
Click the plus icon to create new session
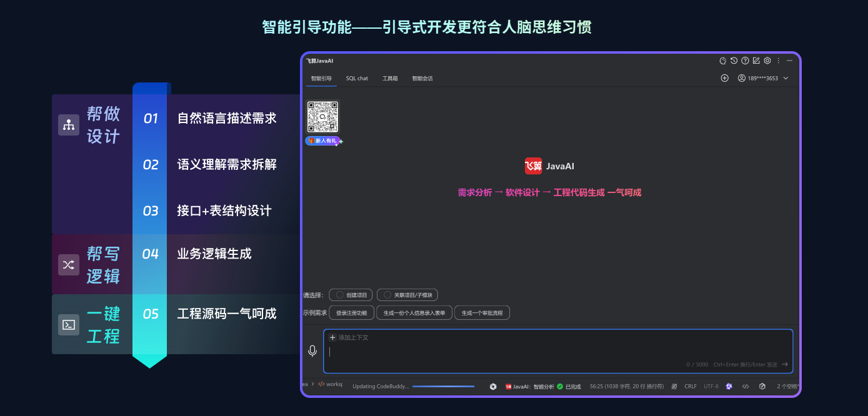click(724, 77)
